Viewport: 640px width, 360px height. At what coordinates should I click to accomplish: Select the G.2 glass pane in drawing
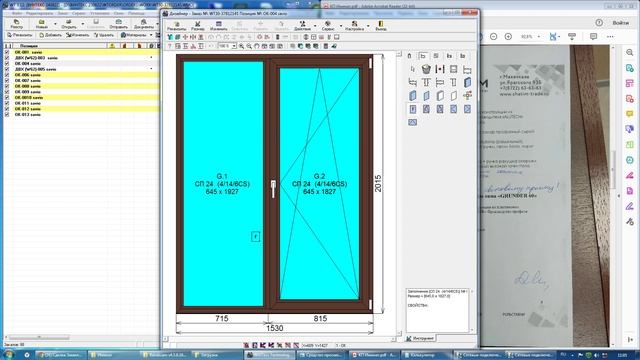pyautogui.click(x=319, y=184)
